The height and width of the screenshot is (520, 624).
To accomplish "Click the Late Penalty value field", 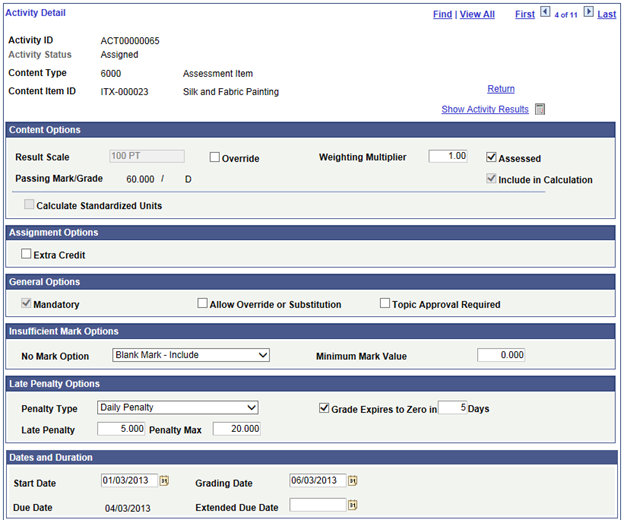I will [121, 429].
